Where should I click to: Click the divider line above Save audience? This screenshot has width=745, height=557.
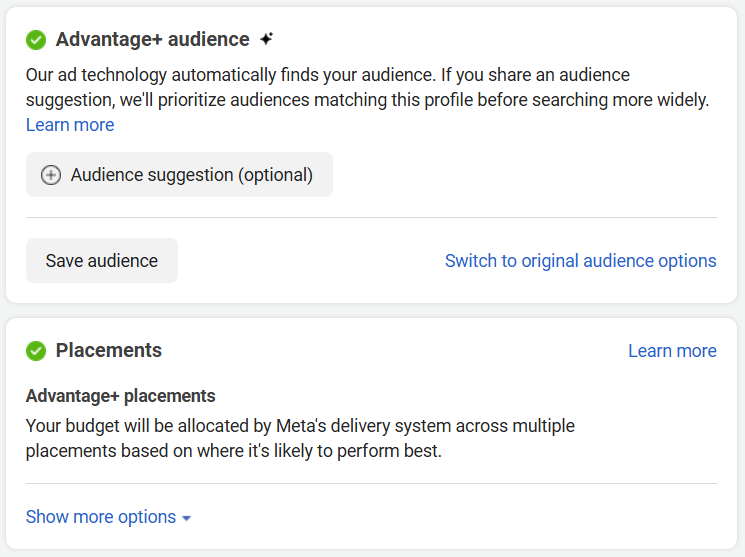click(x=371, y=217)
